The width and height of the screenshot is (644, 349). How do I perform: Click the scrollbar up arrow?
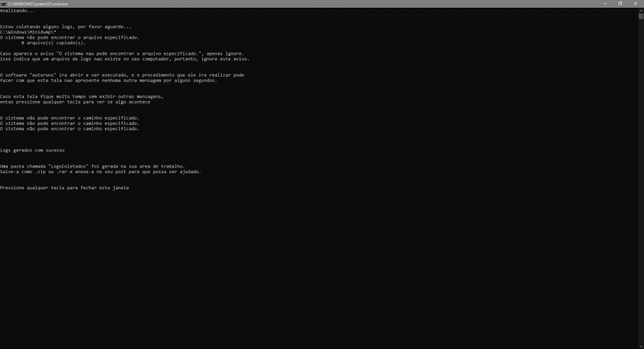point(641,10)
